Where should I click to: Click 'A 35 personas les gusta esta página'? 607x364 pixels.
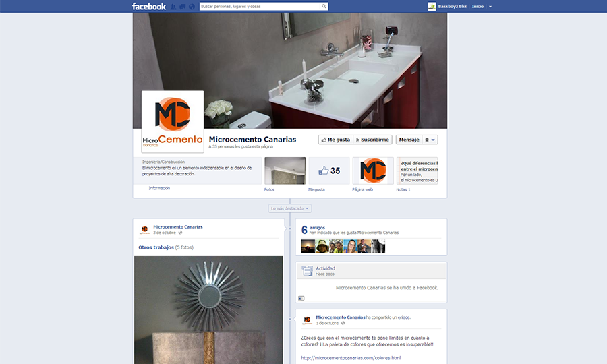241,147
